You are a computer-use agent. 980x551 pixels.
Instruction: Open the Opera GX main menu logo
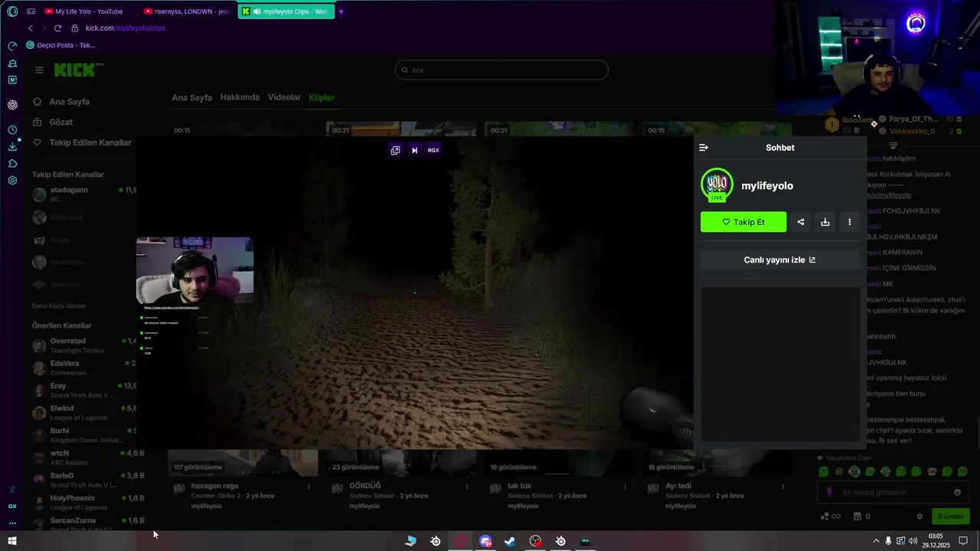12,11
